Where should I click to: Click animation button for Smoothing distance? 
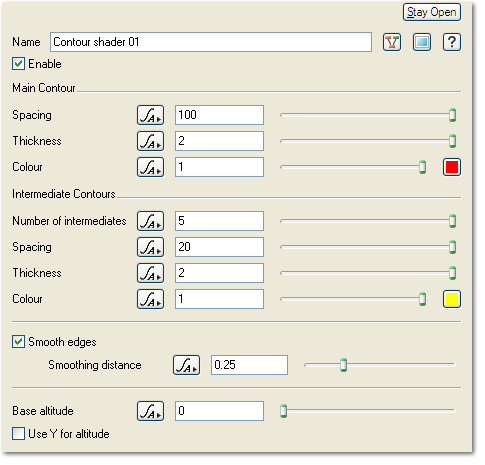[186, 365]
